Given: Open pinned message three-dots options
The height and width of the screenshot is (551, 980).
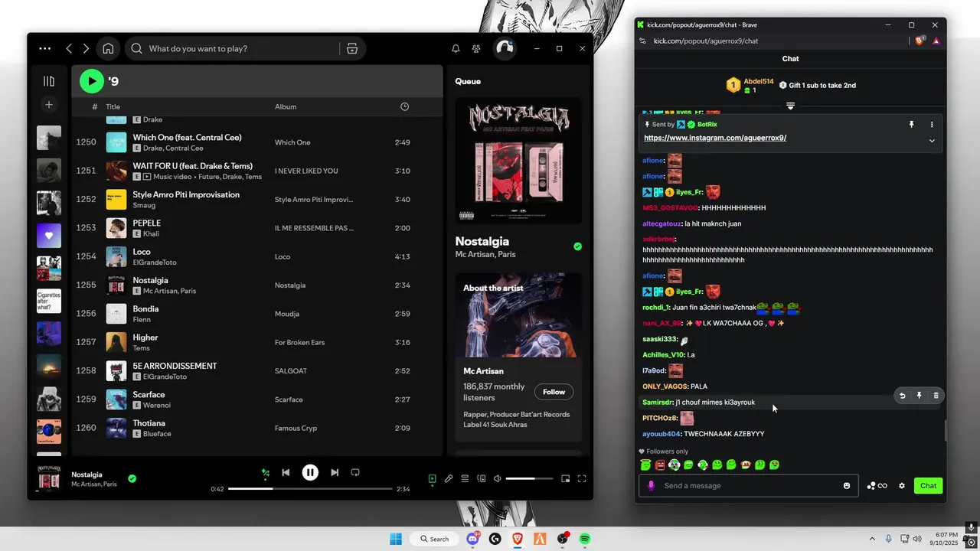Looking at the screenshot, I should 932,124.
